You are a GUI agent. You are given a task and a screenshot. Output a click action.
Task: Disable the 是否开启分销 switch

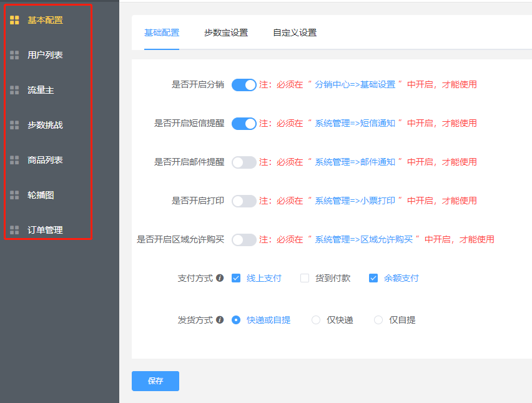tap(244, 85)
